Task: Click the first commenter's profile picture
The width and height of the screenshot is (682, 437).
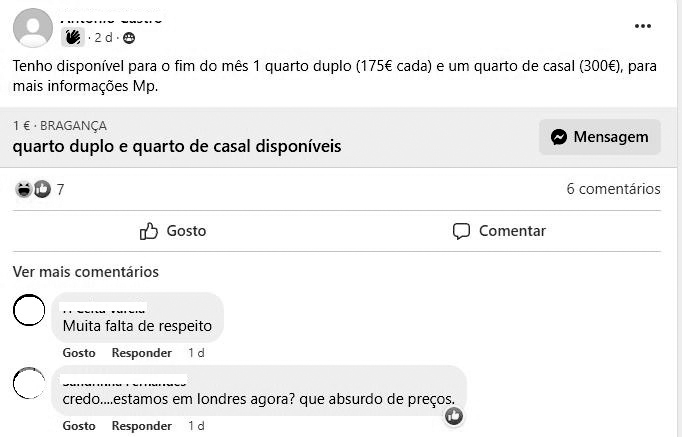Action: 29,310
